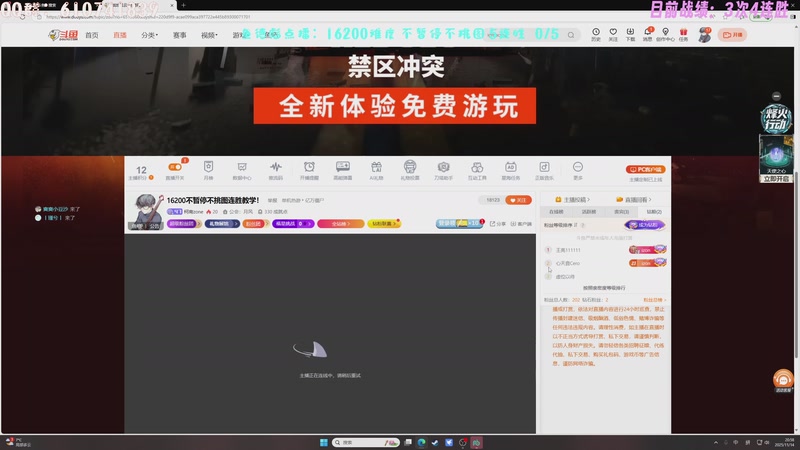Open the 创作中心 creator center icon
The image size is (800, 450).
pos(665,34)
